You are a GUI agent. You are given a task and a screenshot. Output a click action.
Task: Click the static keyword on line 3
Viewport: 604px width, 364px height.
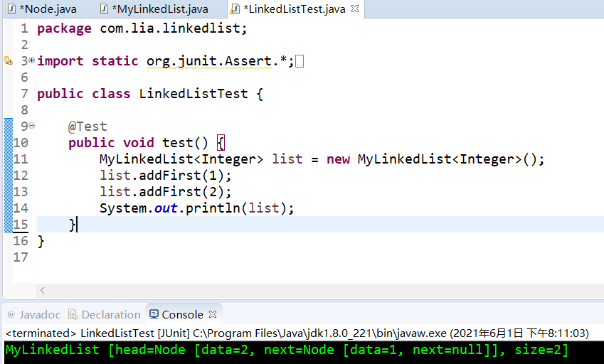click(115, 61)
